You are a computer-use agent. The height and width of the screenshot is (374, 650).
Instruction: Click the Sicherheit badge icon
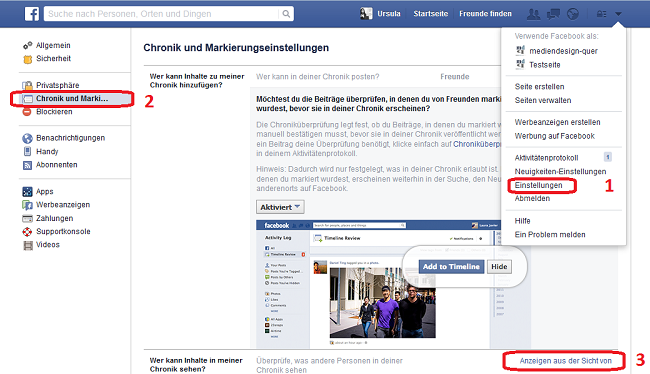click(x=27, y=59)
